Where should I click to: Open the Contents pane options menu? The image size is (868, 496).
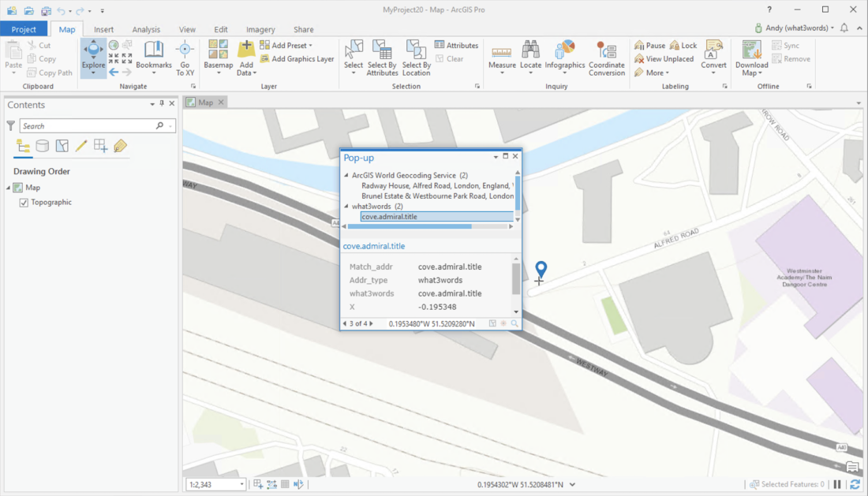tap(152, 104)
